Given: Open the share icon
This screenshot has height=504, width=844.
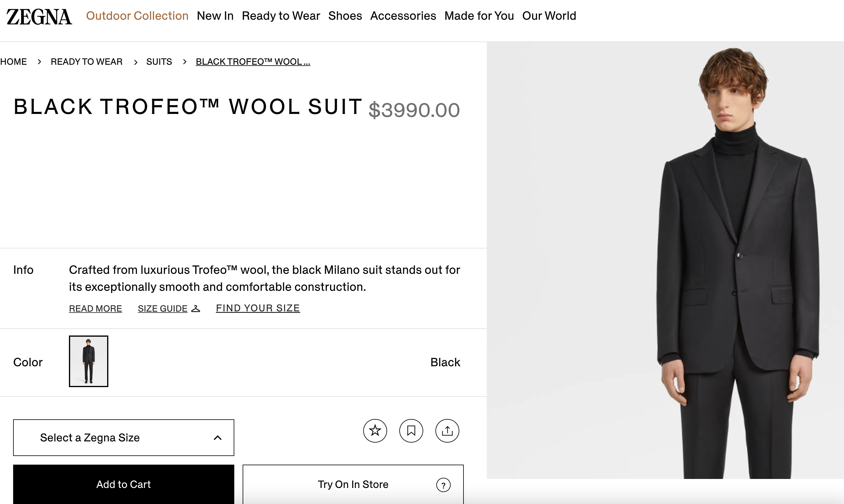Looking at the screenshot, I should click(x=447, y=431).
